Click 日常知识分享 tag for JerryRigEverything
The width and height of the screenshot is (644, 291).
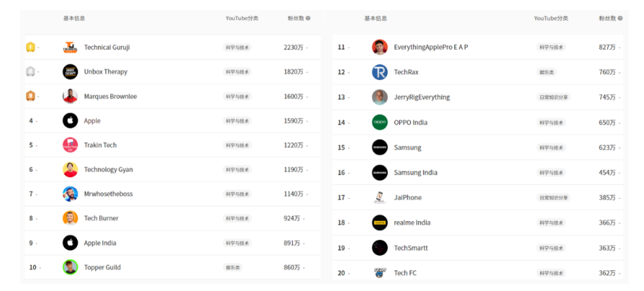tap(553, 97)
